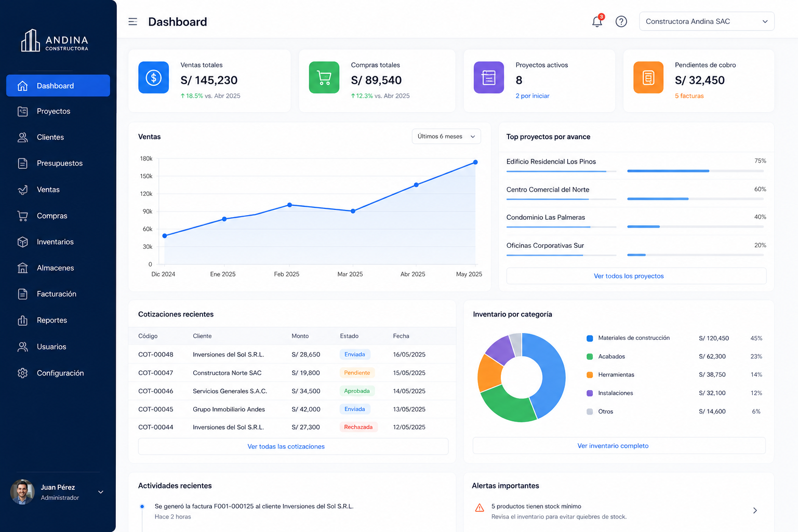Click the purple Instalaciones legend swatch
Viewport: 798px width, 532px height.
pos(590,393)
